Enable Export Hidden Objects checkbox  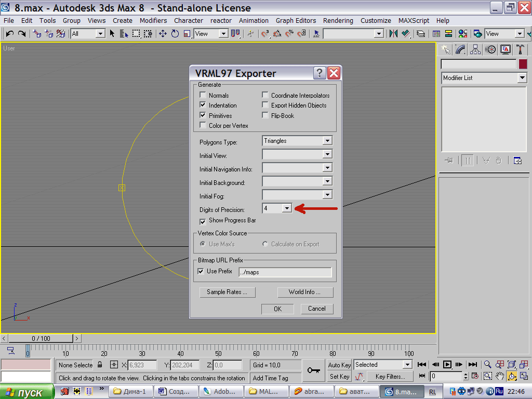click(265, 105)
